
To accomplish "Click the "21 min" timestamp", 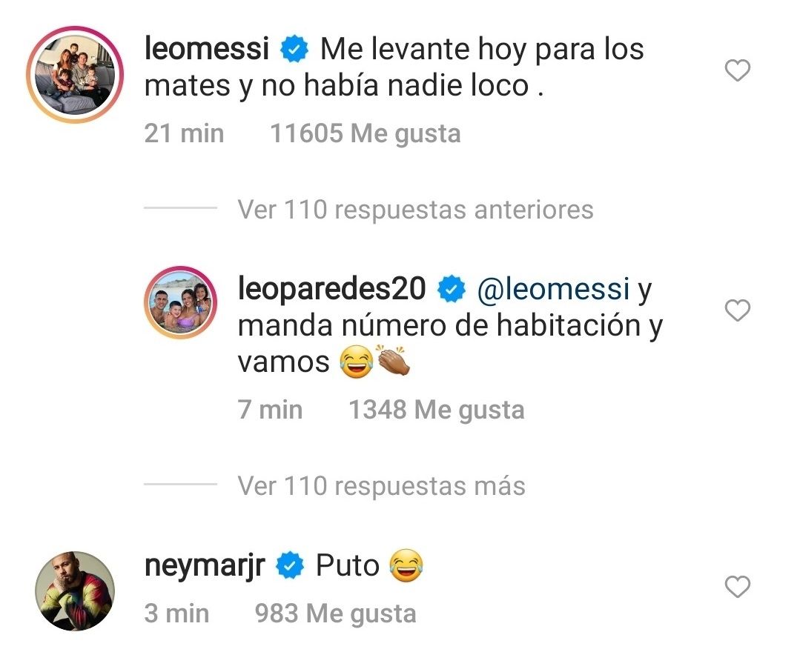I will pos(184,134).
